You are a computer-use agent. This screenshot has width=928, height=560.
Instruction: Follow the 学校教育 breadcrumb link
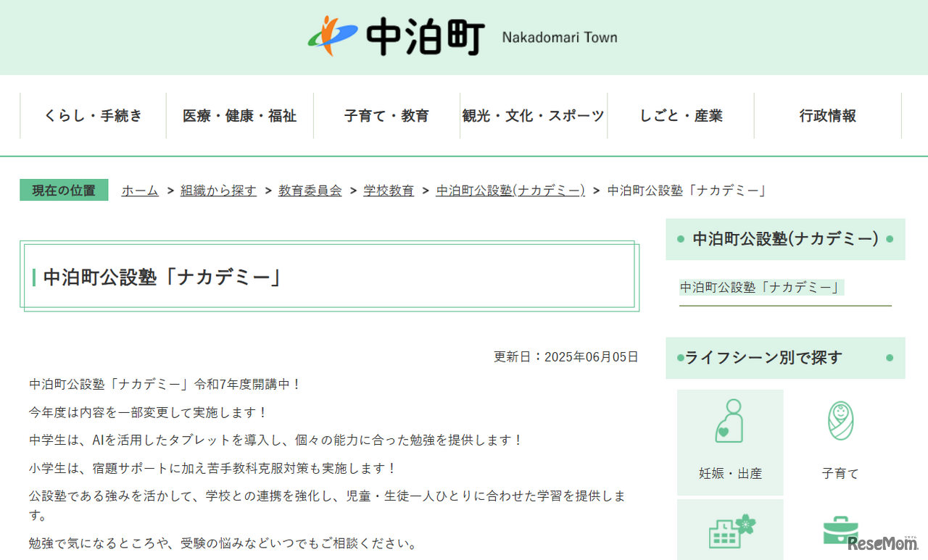[x=389, y=191]
